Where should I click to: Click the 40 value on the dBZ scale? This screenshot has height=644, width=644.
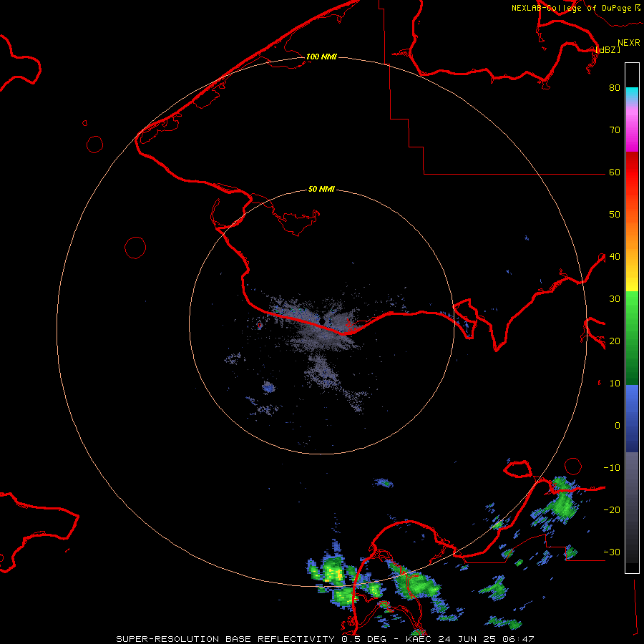click(615, 256)
